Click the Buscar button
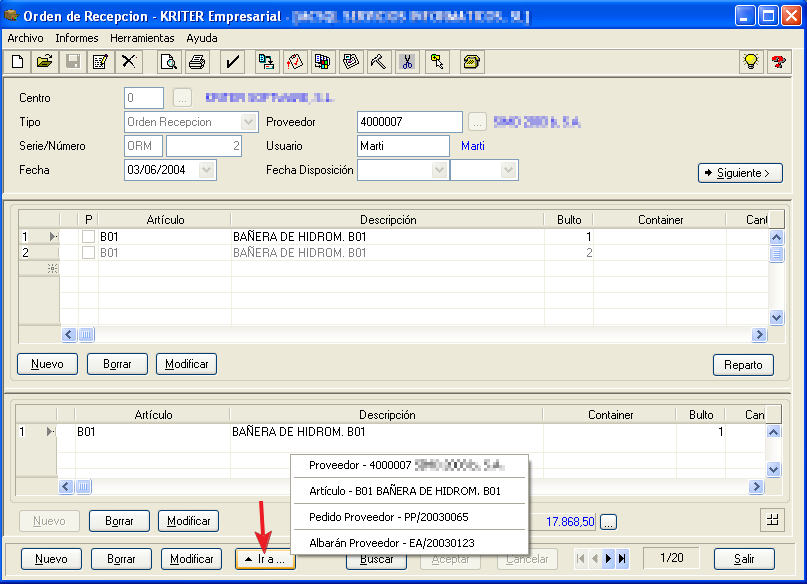This screenshot has height=584, width=807. coord(376,562)
